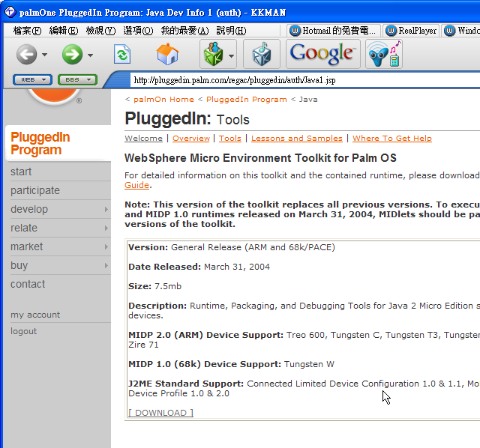Viewport: 480px width, 448px height.
Task: Click the KKMAN title bar app icon
Action: pos(10,12)
